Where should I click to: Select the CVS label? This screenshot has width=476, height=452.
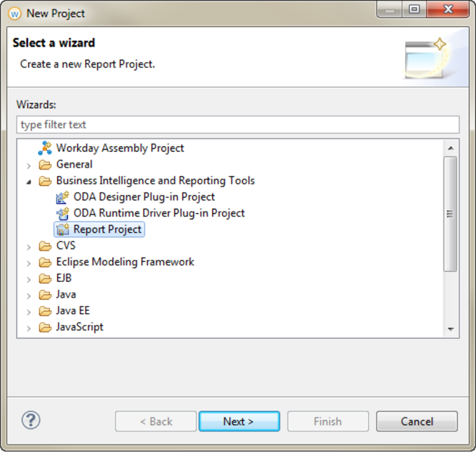pyautogui.click(x=66, y=246)
